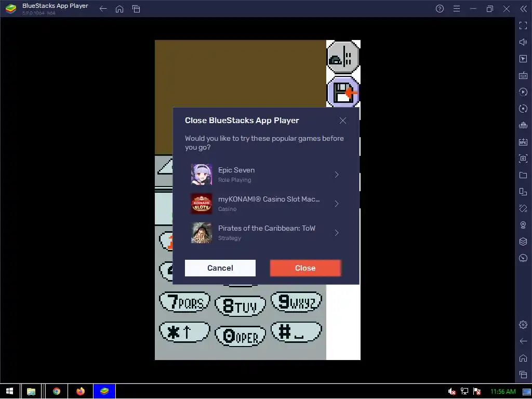Click the Konami Slots game thumbnail
The height and width of the screenshot is (399, 532).
point(202,204)
